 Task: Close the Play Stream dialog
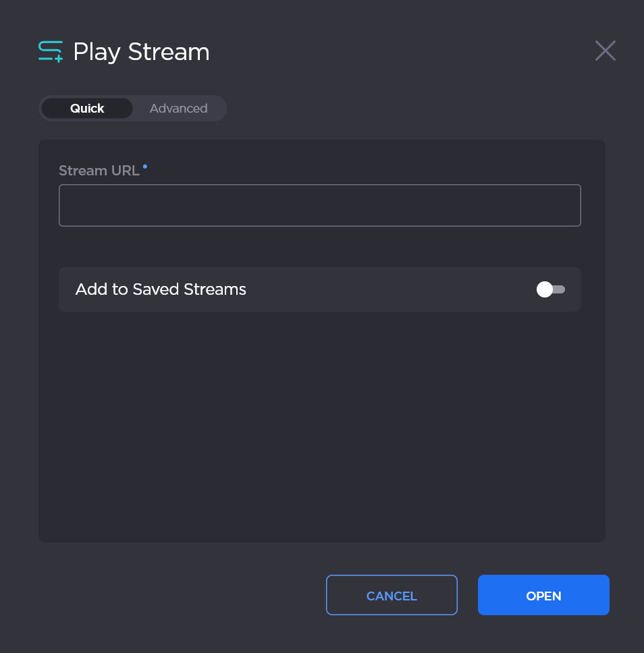[x=605, y=51]
